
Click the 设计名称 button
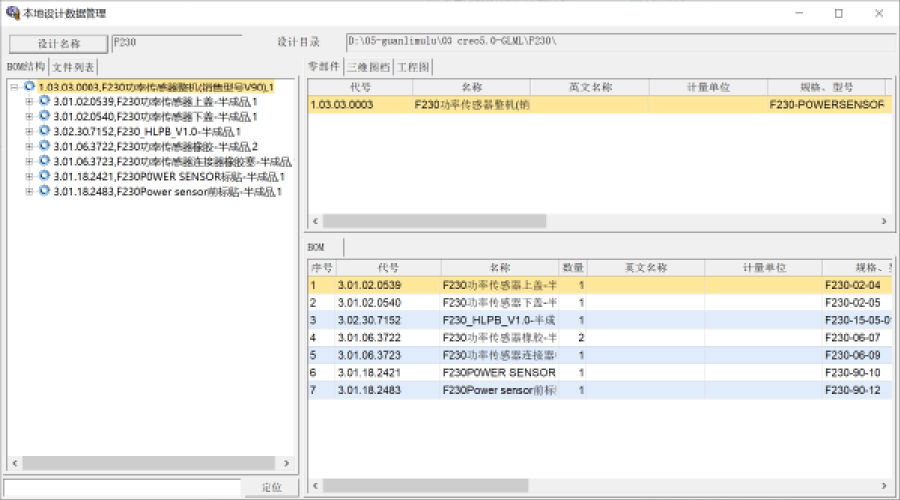[x=58, y=43]
